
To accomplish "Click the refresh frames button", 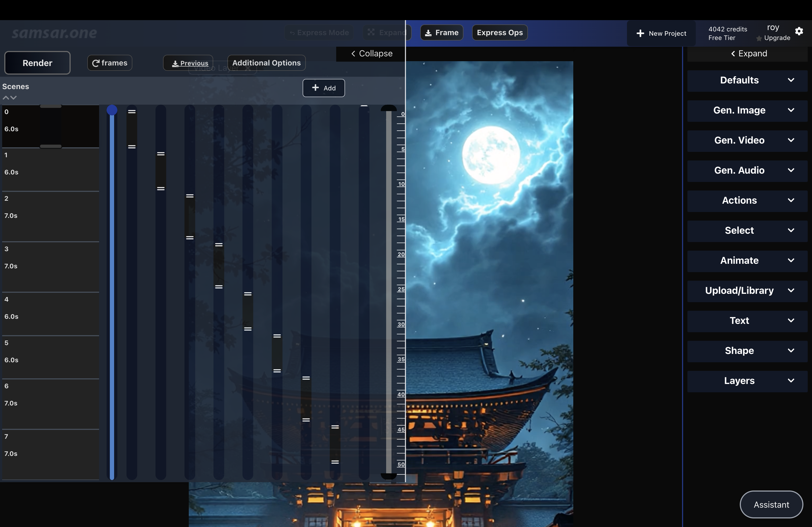I will coord(110,63).
